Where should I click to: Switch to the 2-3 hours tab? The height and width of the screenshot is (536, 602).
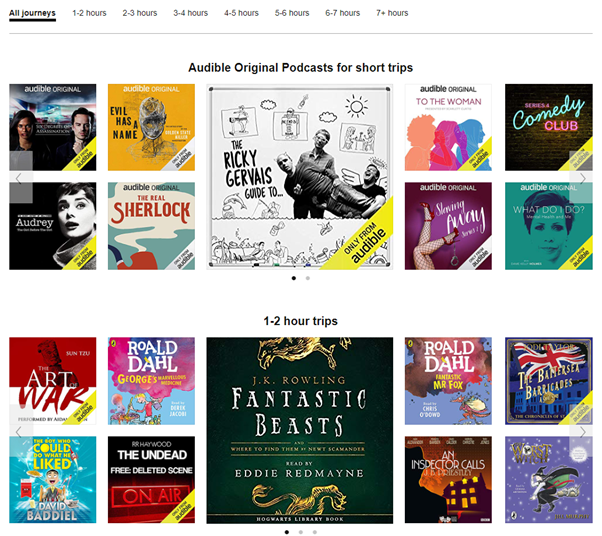point(140,13)
